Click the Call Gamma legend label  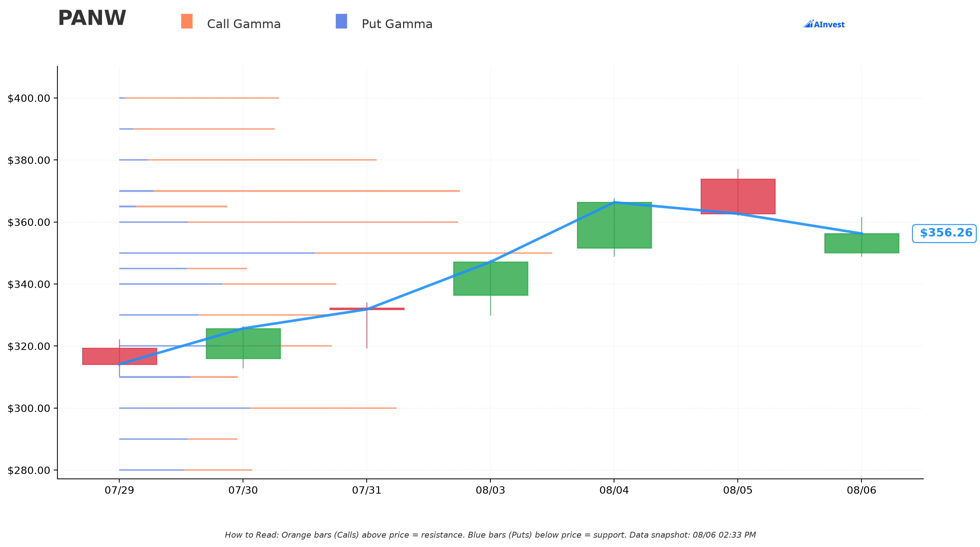click(x=244, y=24)
